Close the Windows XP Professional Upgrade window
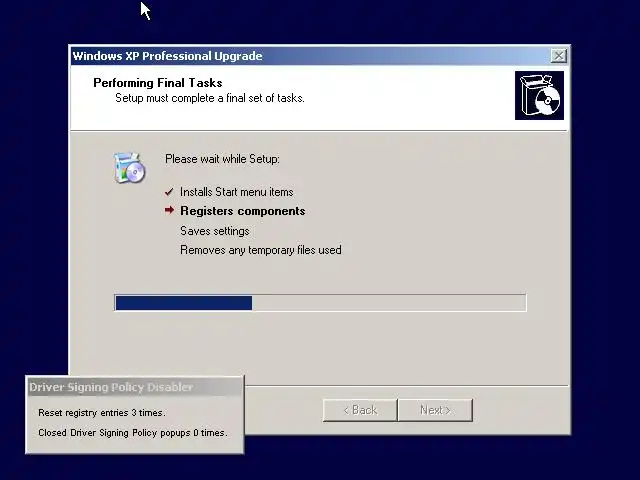This screenshot has width=640, height=480. (558, 56)
